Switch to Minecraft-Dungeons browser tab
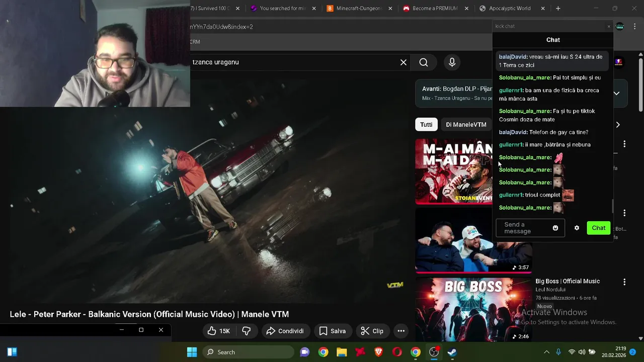This screenshot has width=644, height=362. 358,9
